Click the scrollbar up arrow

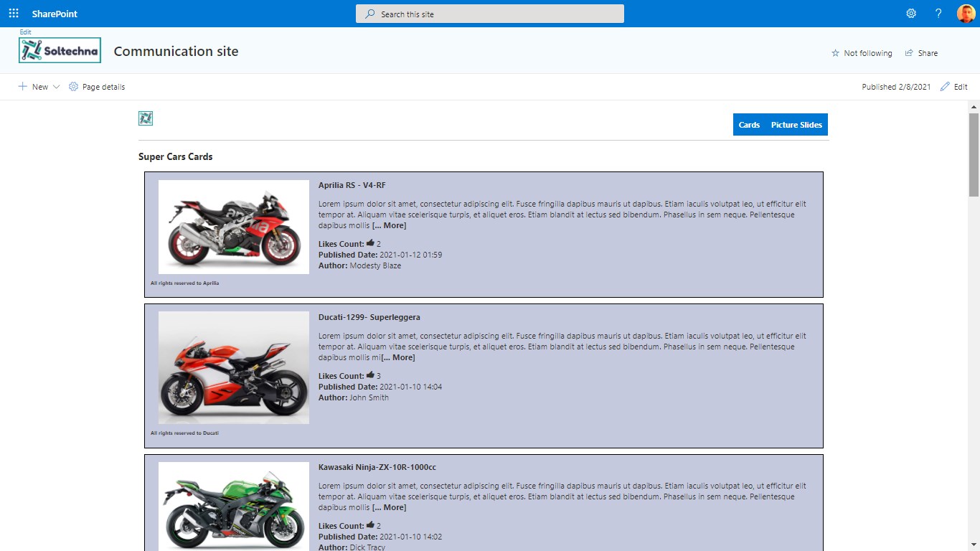tap(974, 107)
